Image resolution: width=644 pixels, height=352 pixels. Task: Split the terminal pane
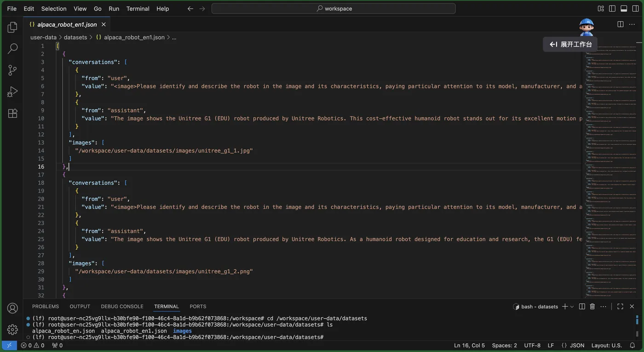tap(582, 306)
